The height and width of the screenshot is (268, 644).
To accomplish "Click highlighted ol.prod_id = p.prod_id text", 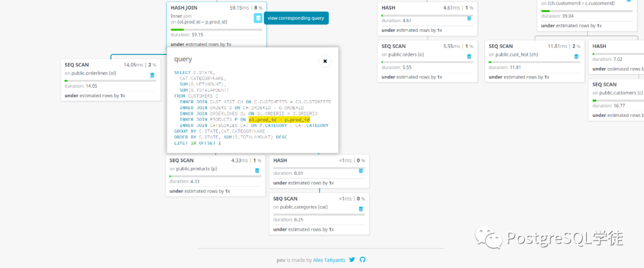I will click(x=279, y=119).
